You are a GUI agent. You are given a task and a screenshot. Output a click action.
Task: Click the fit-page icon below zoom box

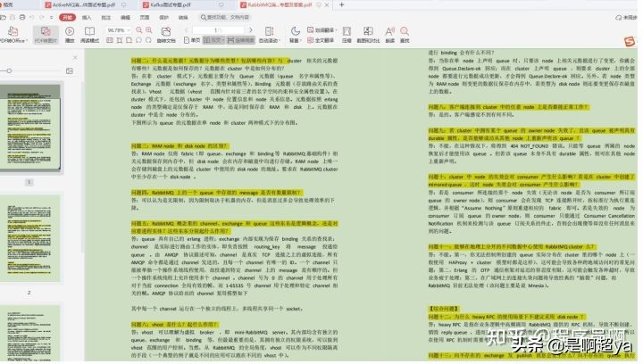pyautogui.click(x=129, y=40)
